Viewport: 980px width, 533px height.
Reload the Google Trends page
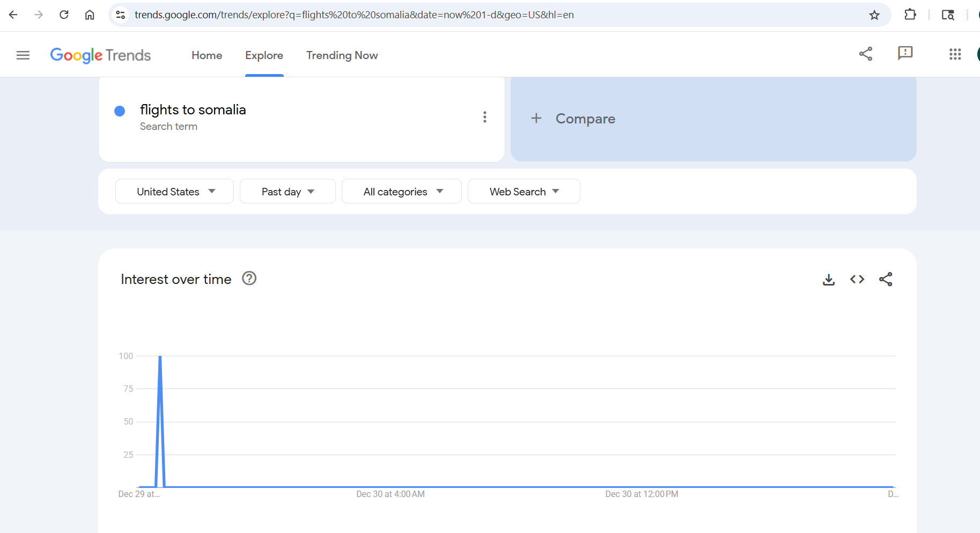64,15
